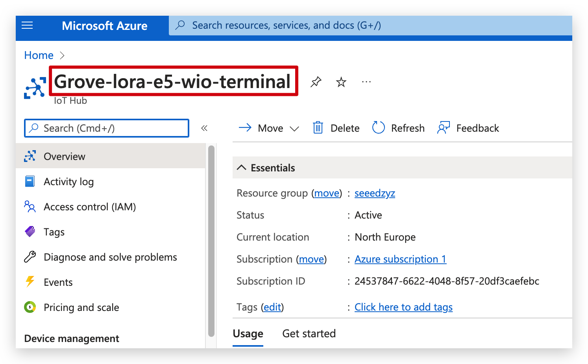Click the Refresh circular arrow icon
588x364 pixels.
coord(378,127)
